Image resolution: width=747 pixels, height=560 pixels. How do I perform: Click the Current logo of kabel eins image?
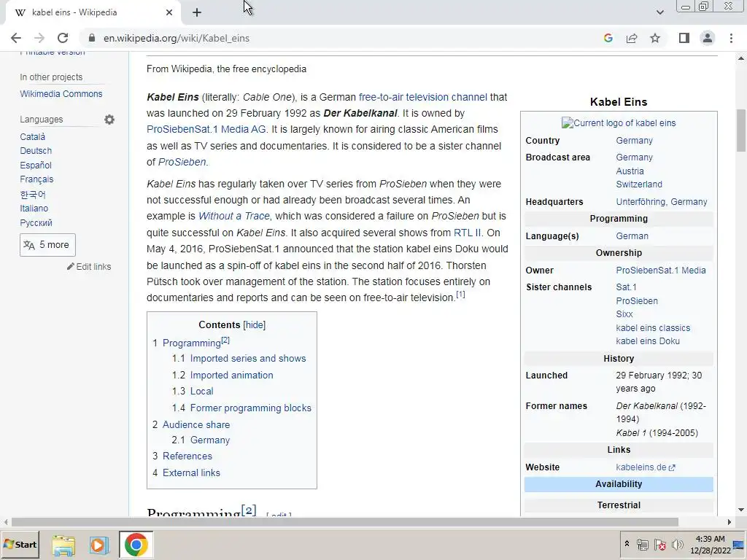click(619, 122)
